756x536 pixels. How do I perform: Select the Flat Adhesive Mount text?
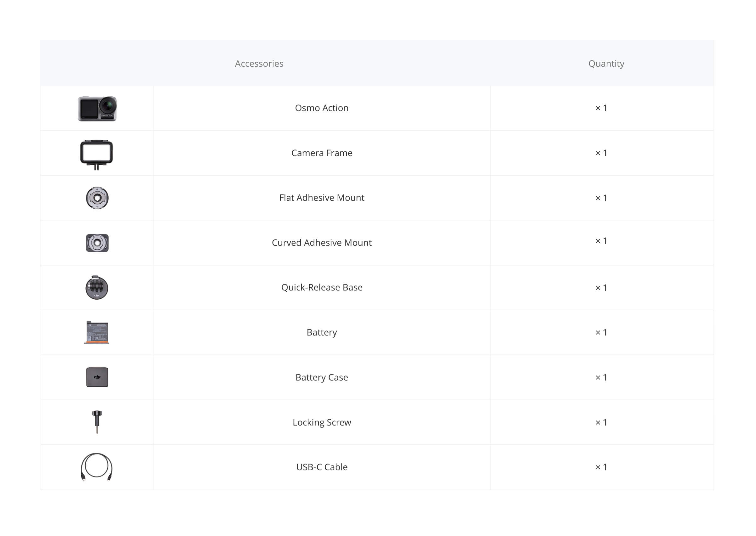322,198
